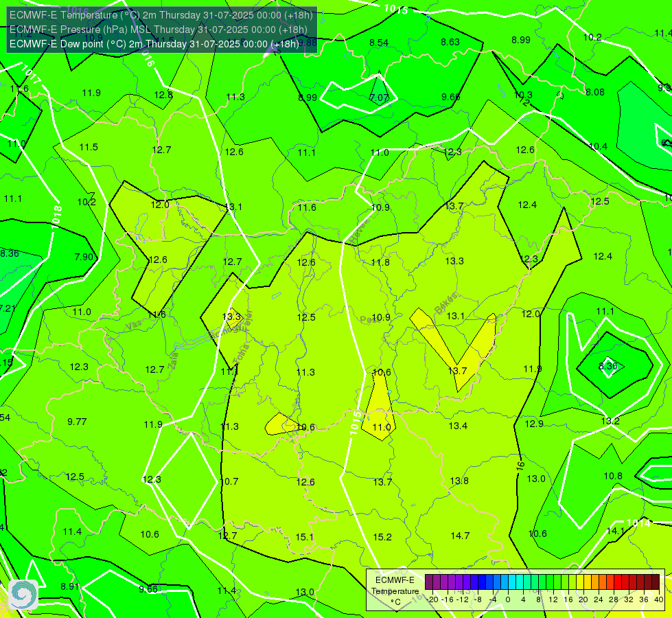Click the 1014 isobar label
Screen dimensions: 672x618
click(x=638, y=523)
